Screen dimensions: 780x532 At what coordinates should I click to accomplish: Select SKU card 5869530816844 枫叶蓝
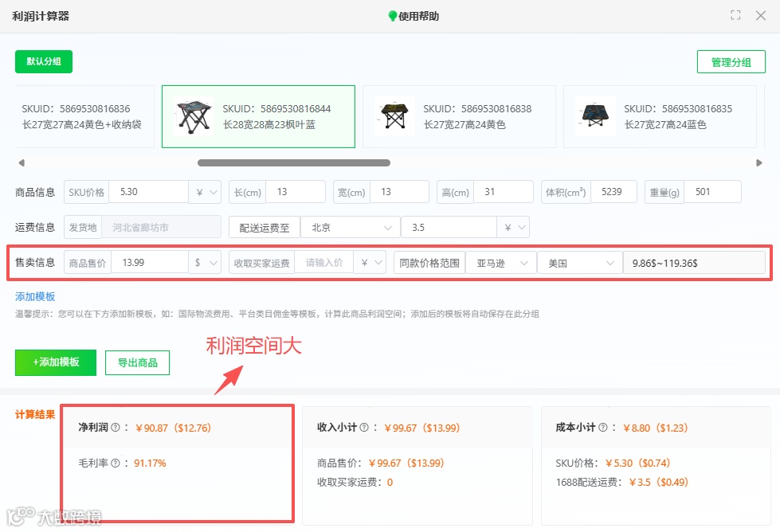pyautogui.click(x=258, y=117)
